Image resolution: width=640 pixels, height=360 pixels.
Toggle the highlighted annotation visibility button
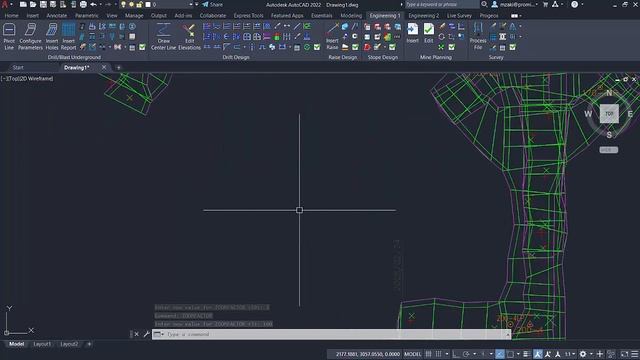point(538,354)
